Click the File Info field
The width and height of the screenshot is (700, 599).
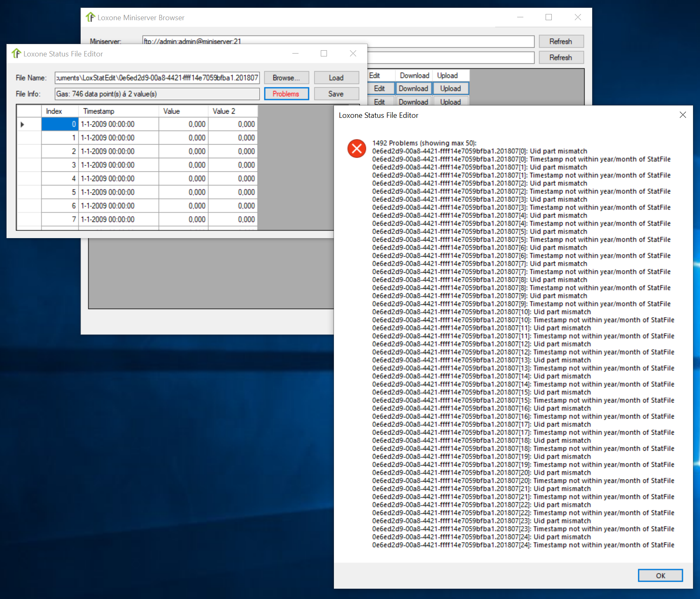157,94
